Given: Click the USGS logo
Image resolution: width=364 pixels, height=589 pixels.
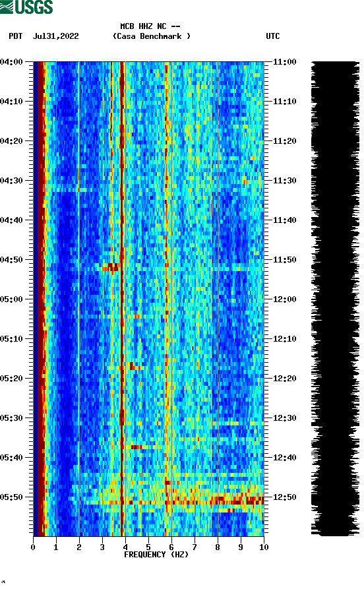Looking at the screenshot, I should tap(26, 7).
